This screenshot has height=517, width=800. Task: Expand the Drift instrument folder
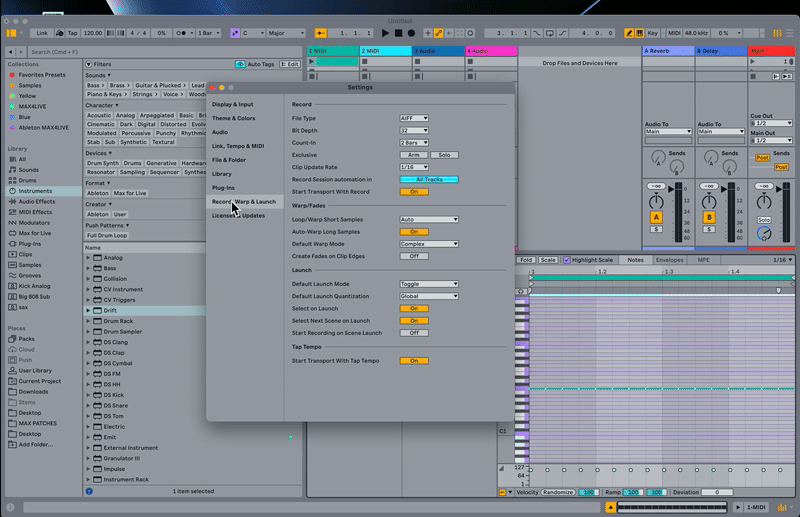click(88, 310)
